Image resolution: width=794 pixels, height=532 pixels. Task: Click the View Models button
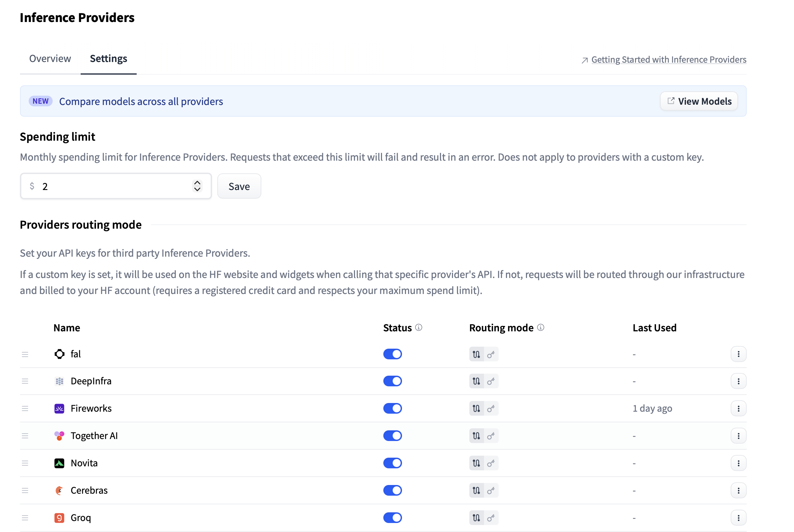click(699, 101)
